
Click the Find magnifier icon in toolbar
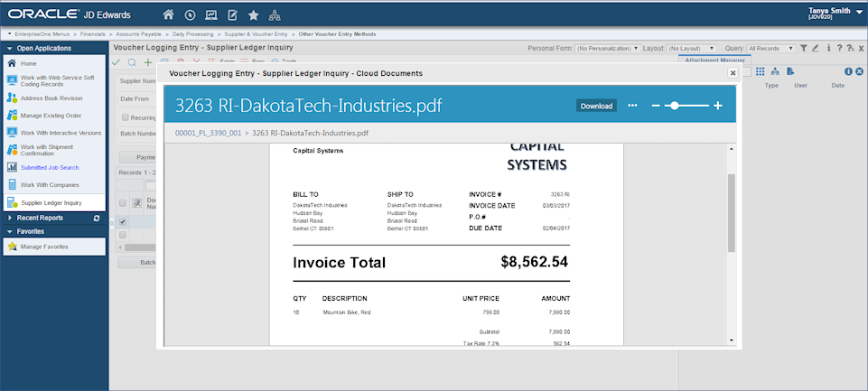click(x=132, y=62)
